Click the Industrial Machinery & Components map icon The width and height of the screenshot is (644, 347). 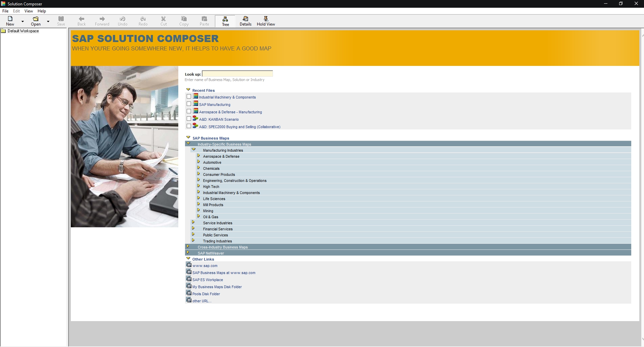tap(195, 96)
